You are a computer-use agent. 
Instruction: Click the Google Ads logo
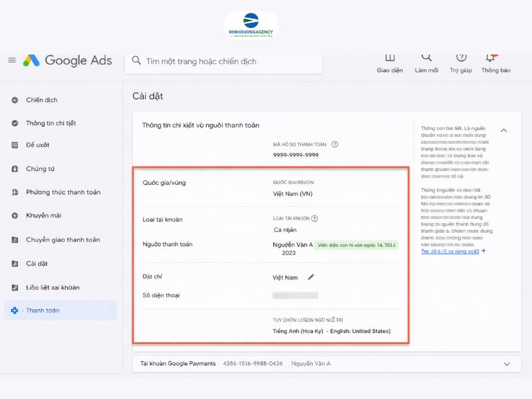tap(62, 60)
